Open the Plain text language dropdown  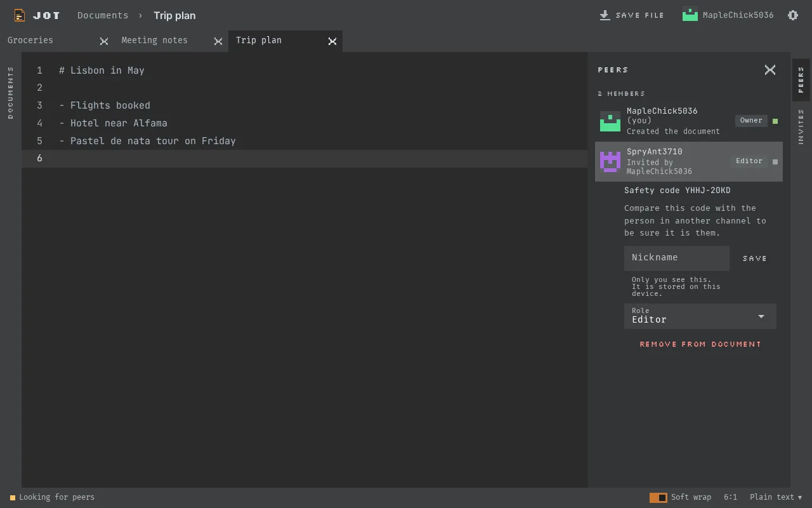tap(776, 497)
